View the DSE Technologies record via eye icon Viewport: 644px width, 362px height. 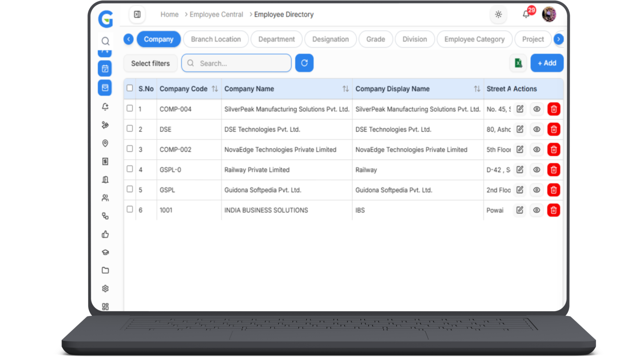click(536, 129)
